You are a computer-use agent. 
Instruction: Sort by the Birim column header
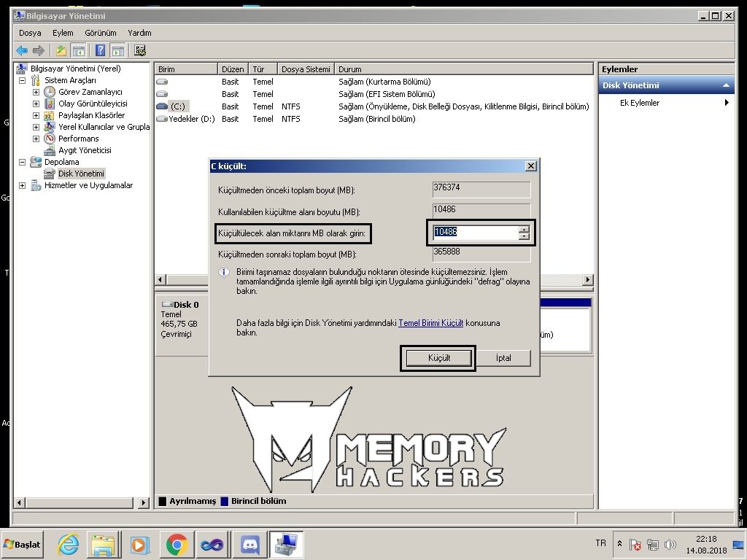click(186, 69)
